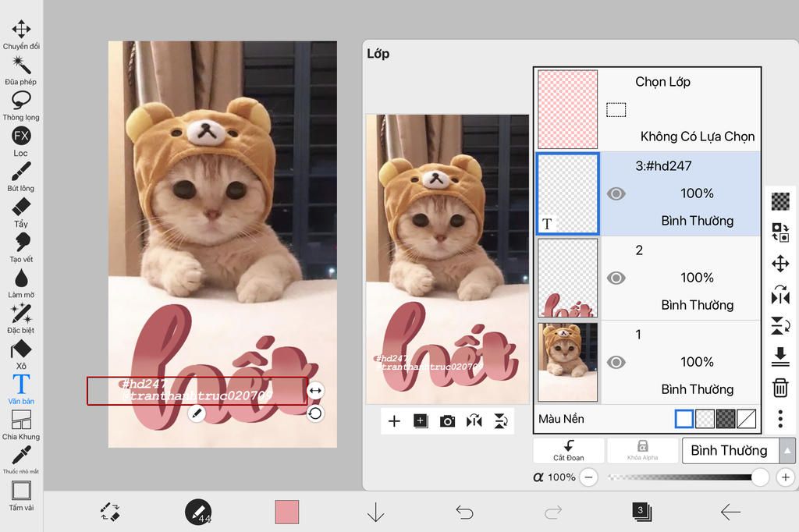
Task: Select the eyedropper tool
Action: point(21,459)
